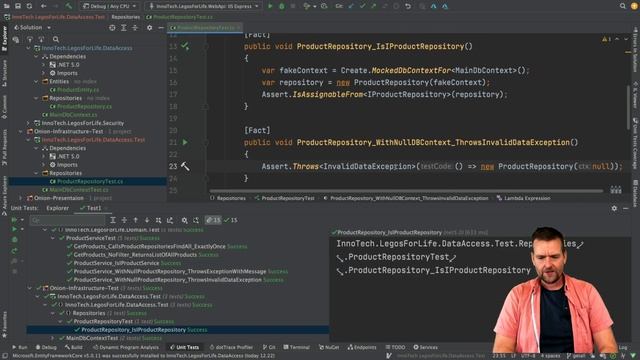This screenshot has width=640, height=360.
Task: Toggle the passed tests 15 filter
Action: click(x=231, y=220)
